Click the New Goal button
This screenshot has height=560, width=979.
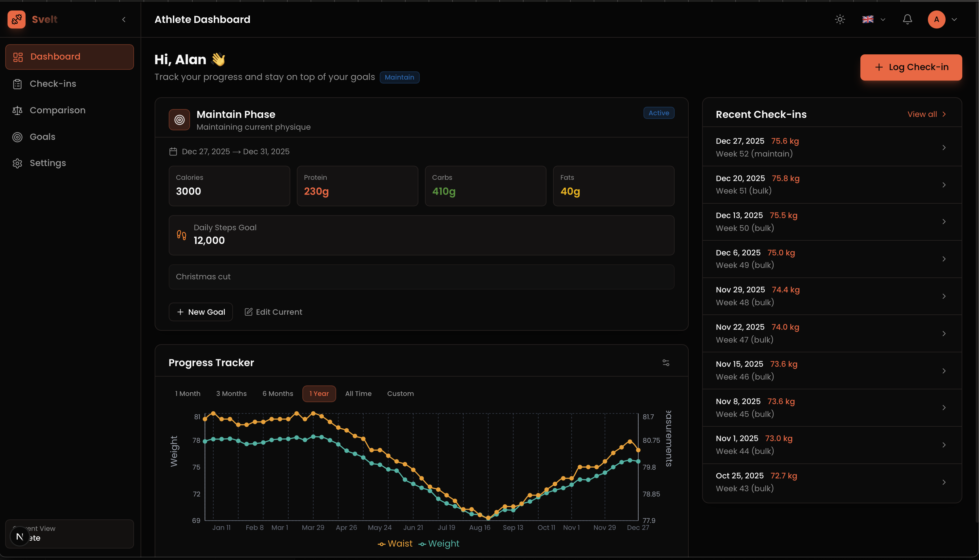(201, 312)
